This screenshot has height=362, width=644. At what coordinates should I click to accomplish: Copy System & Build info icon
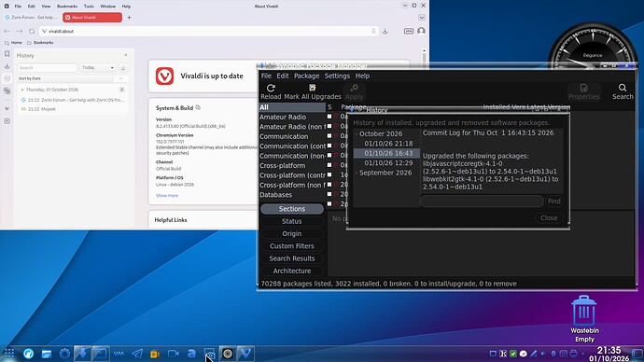pyautogui.click(x=198, y=107)
